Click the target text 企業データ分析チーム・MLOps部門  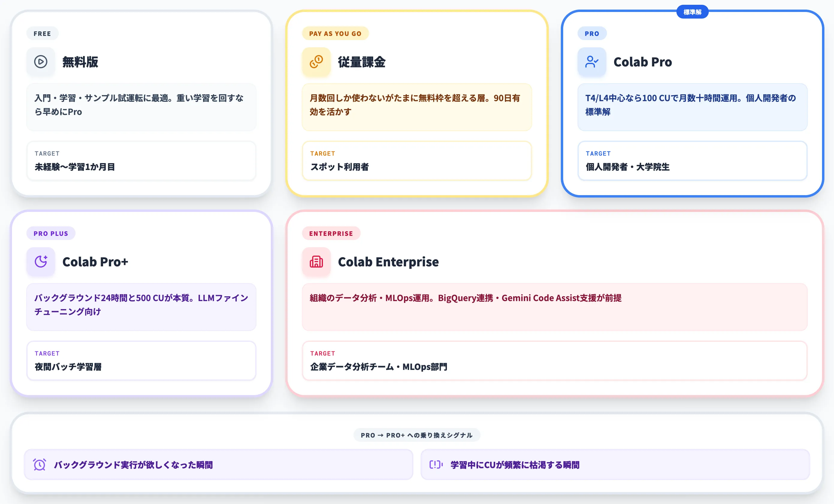pos(379,367)
